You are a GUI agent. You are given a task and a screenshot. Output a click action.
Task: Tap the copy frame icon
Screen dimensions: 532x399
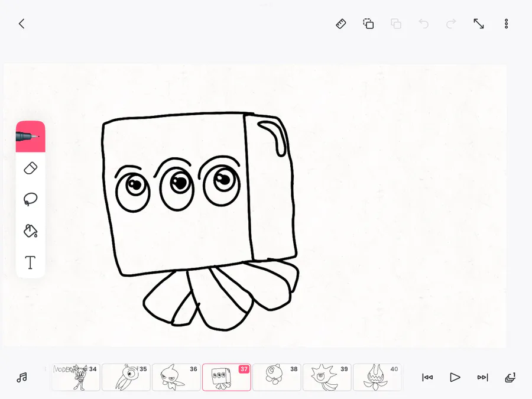pos(368,24)
